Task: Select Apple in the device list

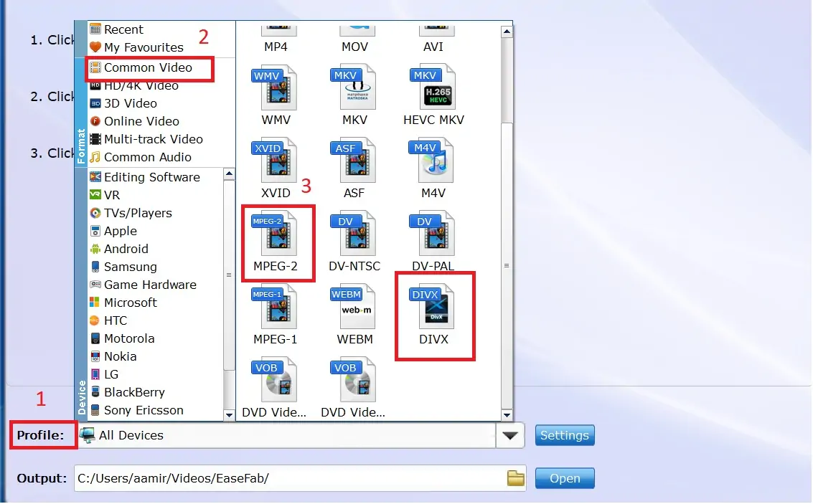Action: 120,231
